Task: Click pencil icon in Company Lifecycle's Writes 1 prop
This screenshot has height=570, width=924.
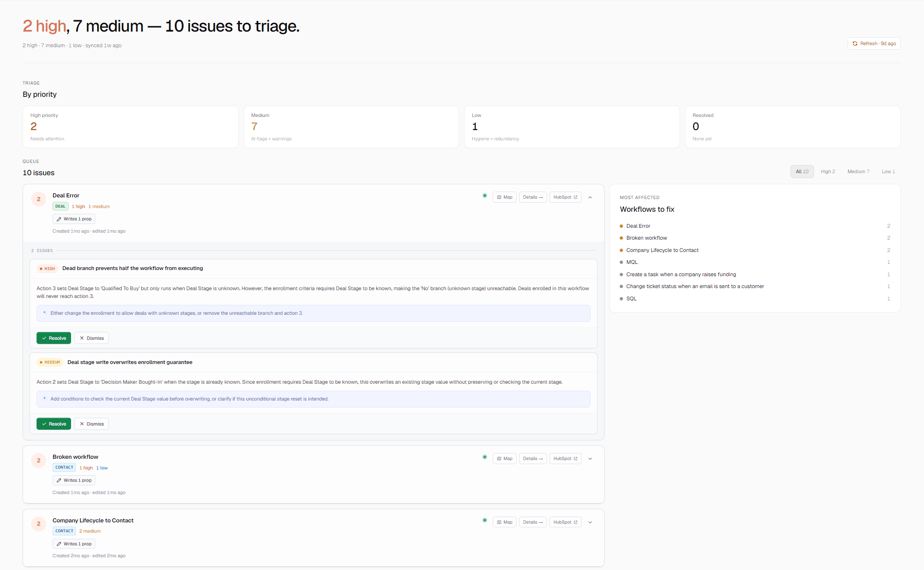Action: [59, 544]
